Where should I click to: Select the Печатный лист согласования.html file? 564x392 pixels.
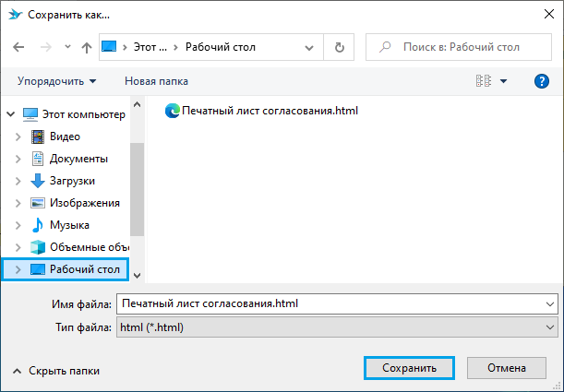click(x=269, y=111)
